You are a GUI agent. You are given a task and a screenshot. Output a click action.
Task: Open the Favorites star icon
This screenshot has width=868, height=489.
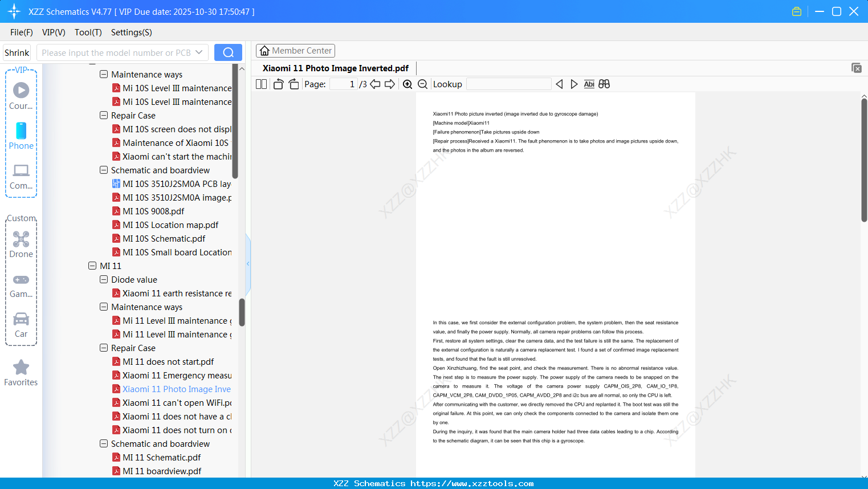point(21,368)
